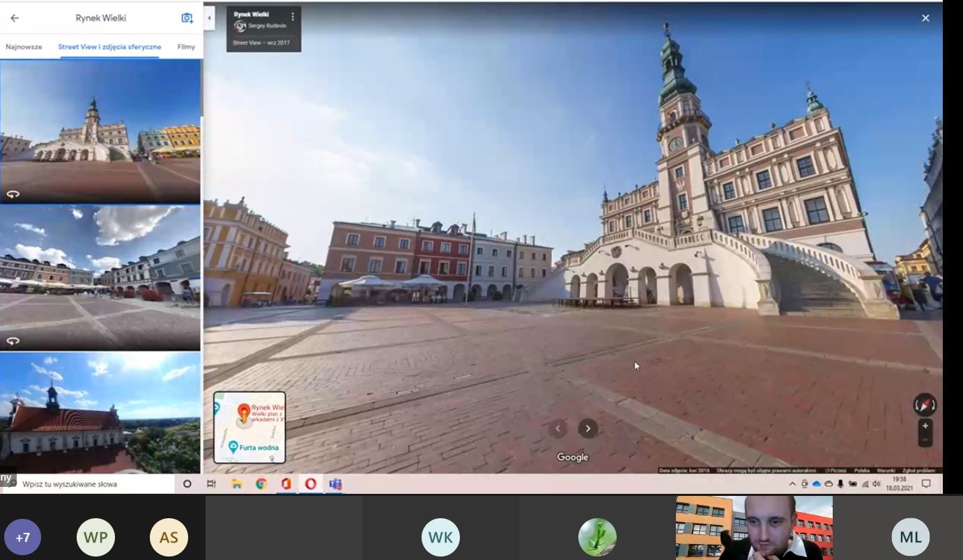Go to the previous photo with left arrow
Image resolution: width=963 pixels, height=560 pixels.
pyautogui.click(x=557, y=428)
